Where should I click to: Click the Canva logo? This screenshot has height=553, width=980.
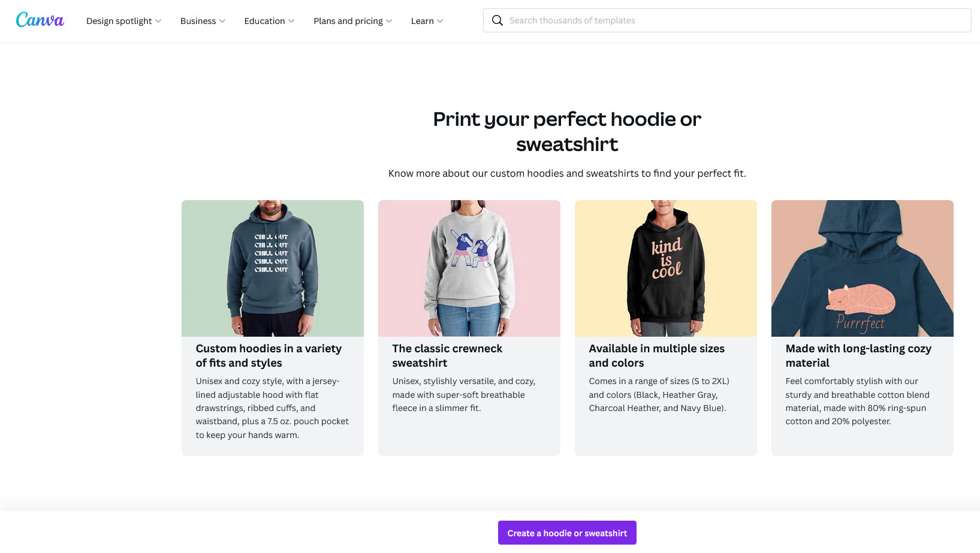tap(40, 20)
